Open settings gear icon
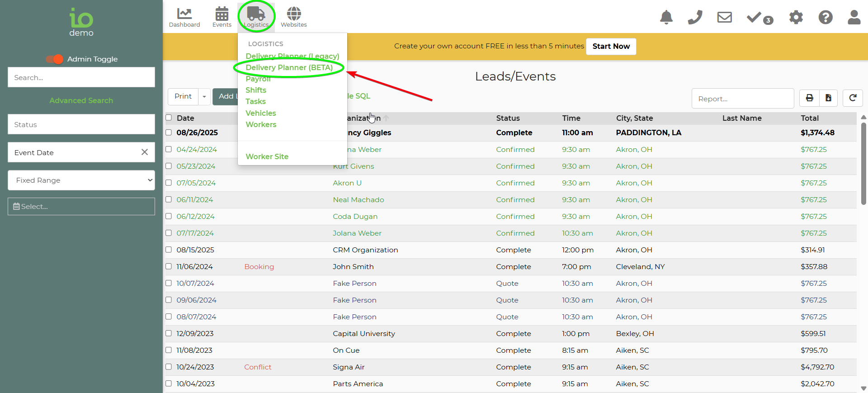This screenshot has height=393, width=868. [796, 18]
